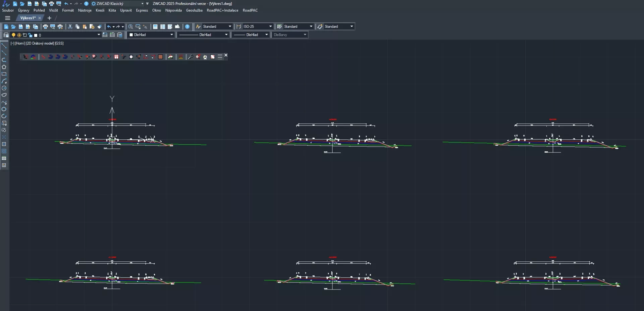The width and height of the screenshot is (644, 311).
Task: Click the brown color square in floating toolbar
Action: pyautogui.click(x=160, y=57)
